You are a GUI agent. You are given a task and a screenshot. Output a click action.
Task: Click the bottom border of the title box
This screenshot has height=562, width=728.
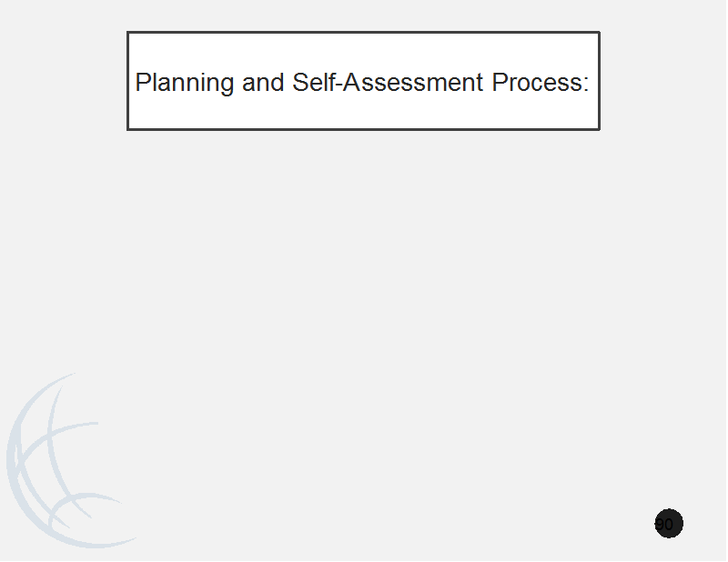(363, 129)
